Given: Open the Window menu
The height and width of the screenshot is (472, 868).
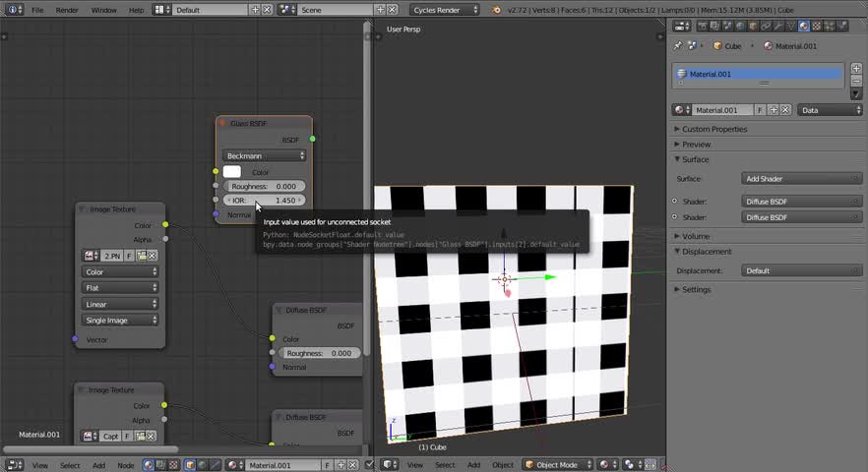Looking at the screenshot, I should pos(103,10).
